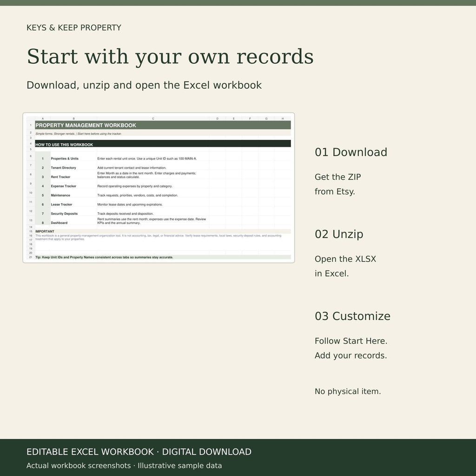Select the 'Properties & Units' row label
The width and height of the screenshot is (476, 476).
click(x=65, y=159)
